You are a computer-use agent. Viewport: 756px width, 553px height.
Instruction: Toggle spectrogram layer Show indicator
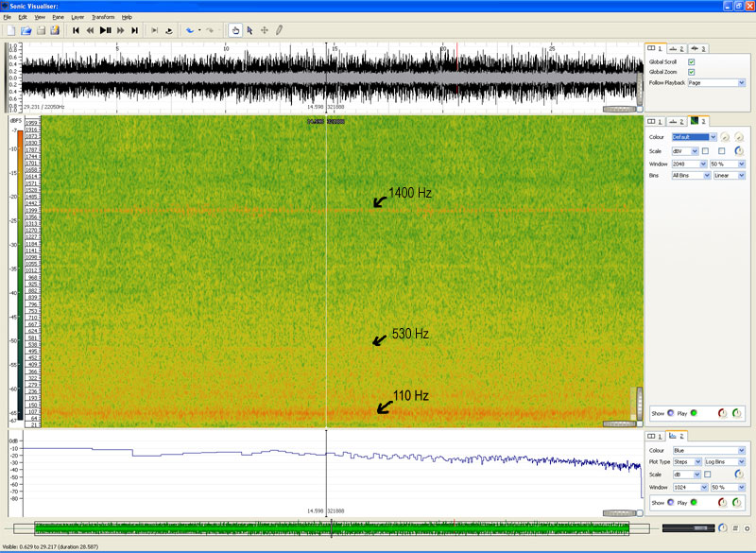click(671, 413)
